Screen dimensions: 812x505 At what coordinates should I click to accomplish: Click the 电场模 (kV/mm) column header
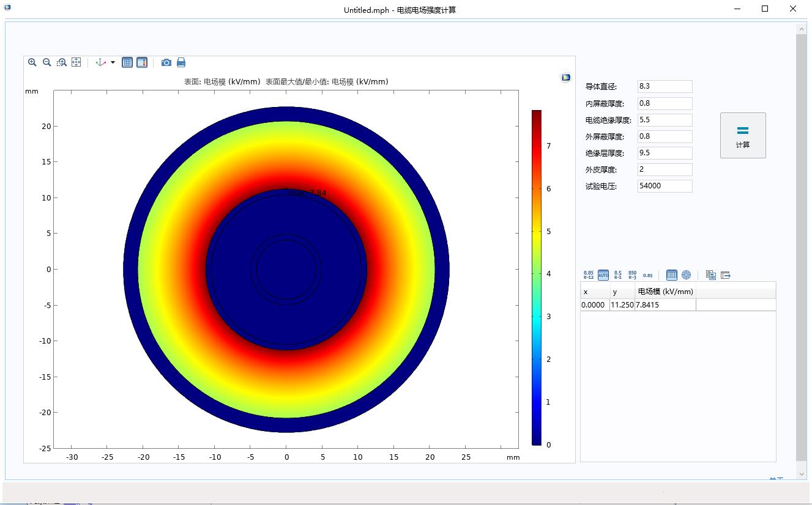click(x=665, y=292)
